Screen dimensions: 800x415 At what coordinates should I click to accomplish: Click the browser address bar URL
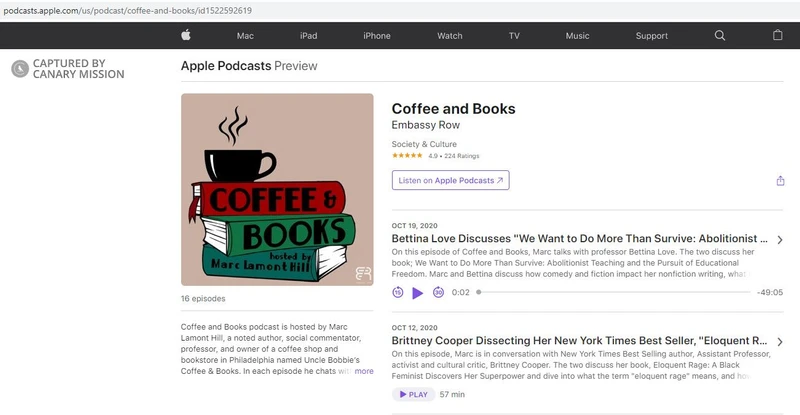point(128,10)
